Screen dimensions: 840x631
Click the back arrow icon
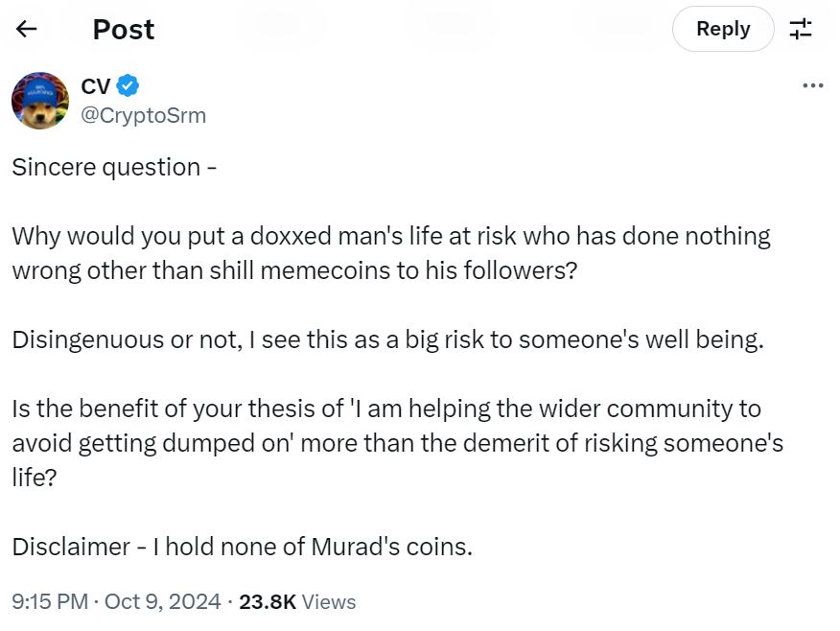[27, 29]
